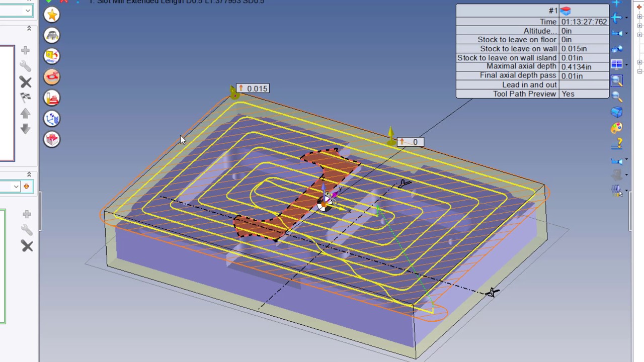The image size is (644, 362).
Task: Click the lower blue camera icon
Action: click(616, 161)
